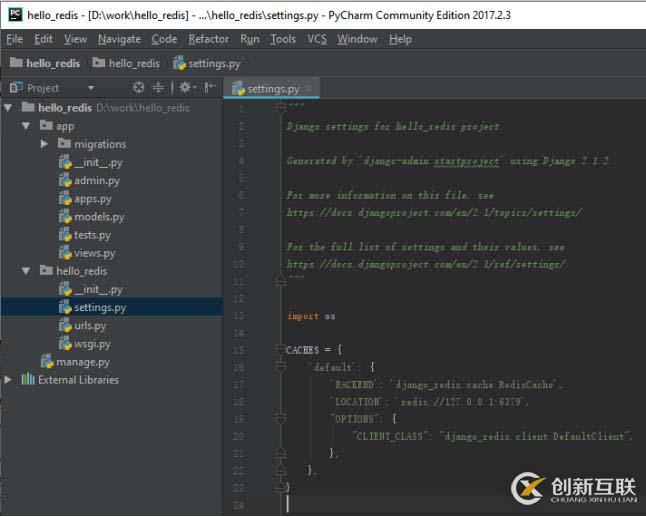Click the docs.djangoproject.com ref/settings URL
The width and height of the screenshot is (646, 517).
coord(426,264)
